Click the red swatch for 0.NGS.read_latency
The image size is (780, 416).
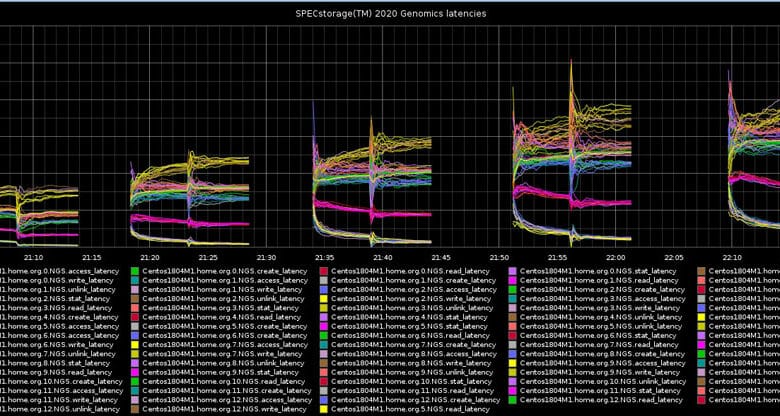(324, 271)
